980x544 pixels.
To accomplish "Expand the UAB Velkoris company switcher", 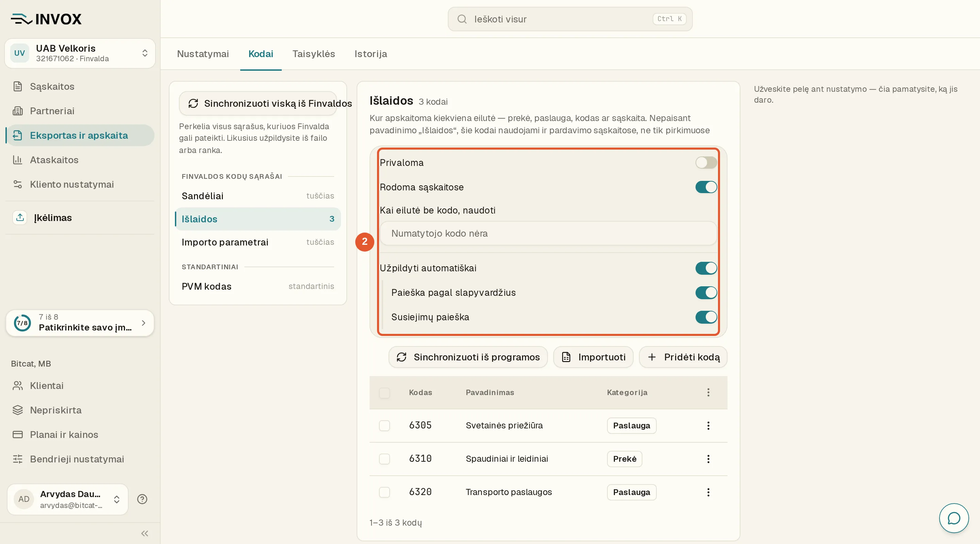I will [x=80, y=53].
